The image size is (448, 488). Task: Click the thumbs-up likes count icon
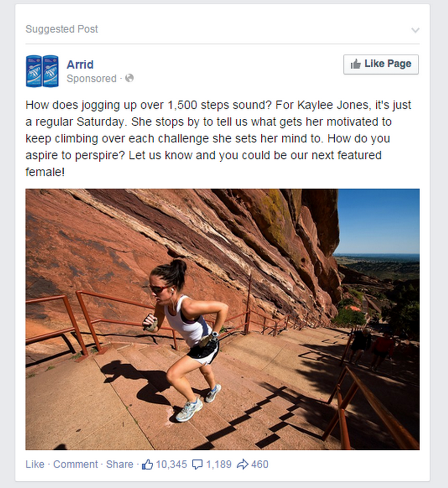coord(147,464)
